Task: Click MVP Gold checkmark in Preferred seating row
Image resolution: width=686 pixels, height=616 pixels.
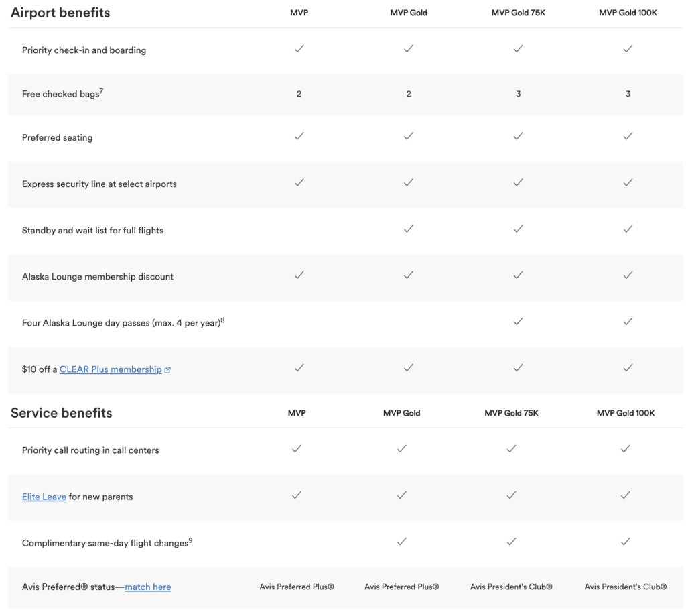Action: (x=409, y=136)
